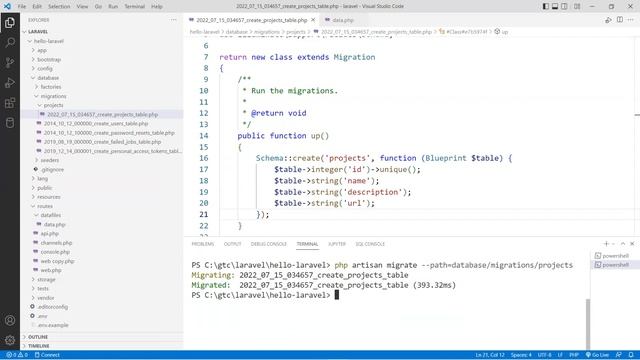Click Ln 21, Col 12 position indicator
The height and width of the screenshot is (360, 640).
tap(490, 355)
